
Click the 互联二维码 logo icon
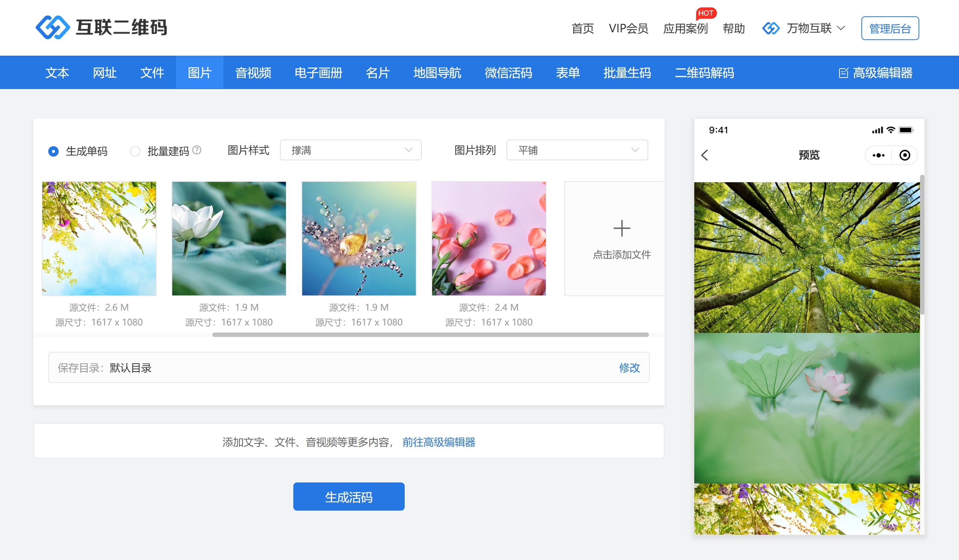(52, 27)
